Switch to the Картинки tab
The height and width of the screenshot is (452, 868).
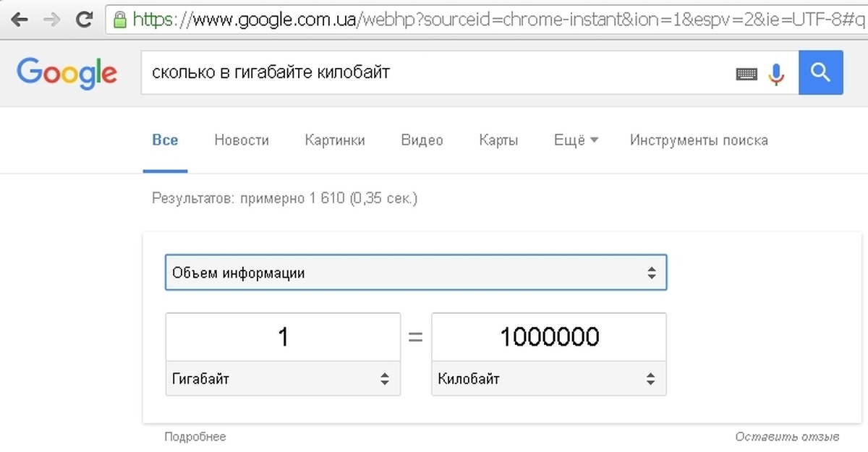coord(335,140)
